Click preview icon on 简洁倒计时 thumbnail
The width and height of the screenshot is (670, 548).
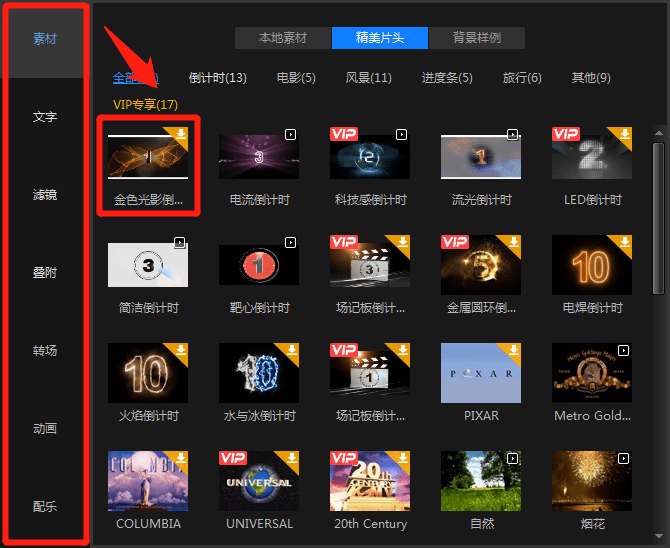point(181,242)
